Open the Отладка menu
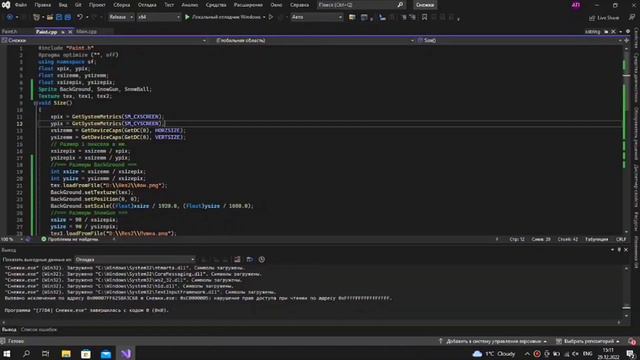The image size is (640, 360). 147,5
